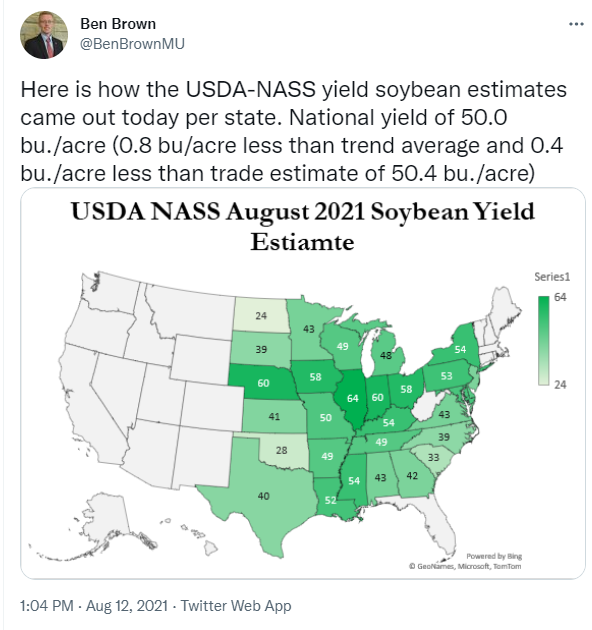The image size is (592, 630).
Task: Open the soybean yield chart image title
Action: (x=303, y=226)
